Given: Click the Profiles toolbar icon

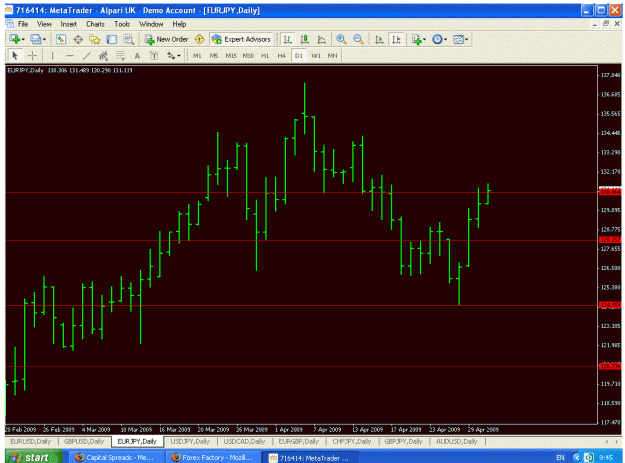Looking at the screenshot, I should [x=35, y=39].
